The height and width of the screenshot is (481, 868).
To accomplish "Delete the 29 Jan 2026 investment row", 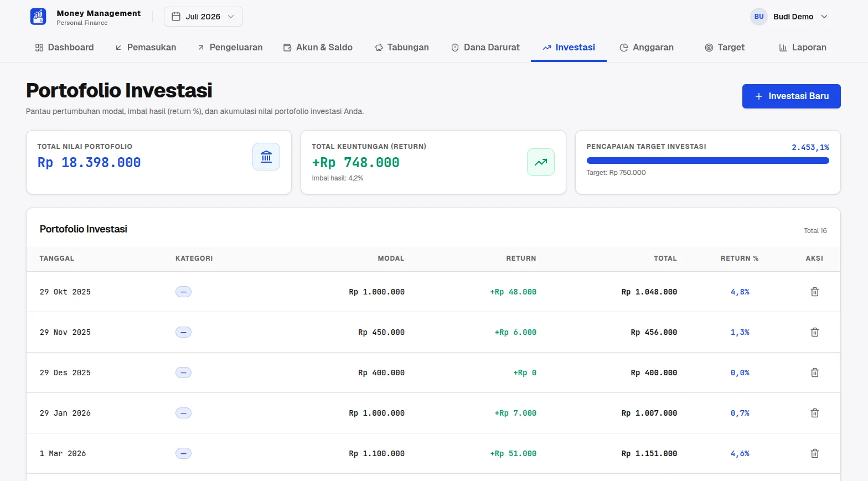I will click(x=815, y=413).
